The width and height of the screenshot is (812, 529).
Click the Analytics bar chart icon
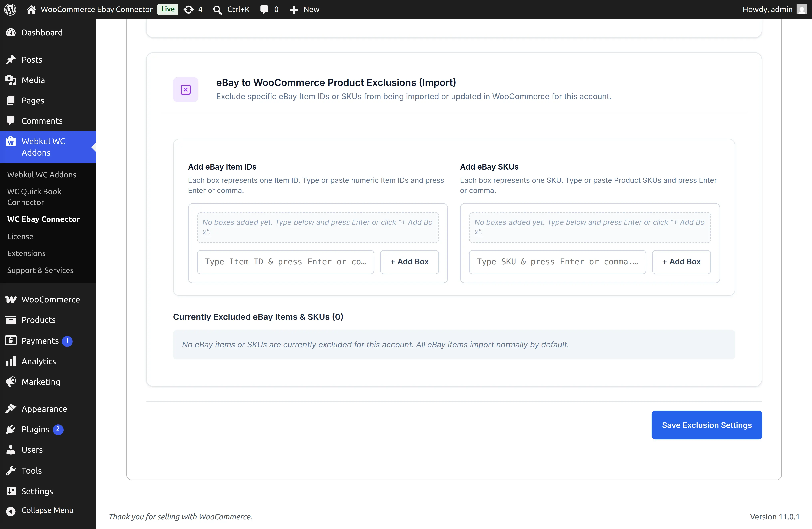(x=11, y=361)
